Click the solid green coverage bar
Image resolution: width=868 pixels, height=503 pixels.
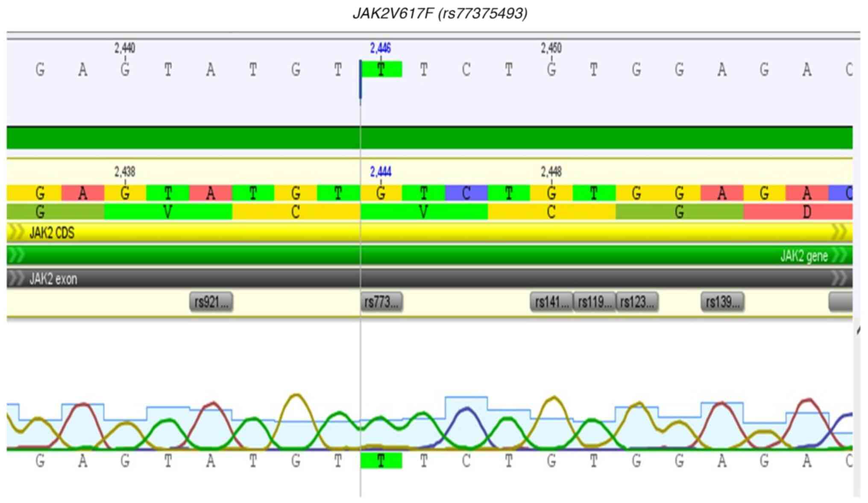tap(427, 138)
